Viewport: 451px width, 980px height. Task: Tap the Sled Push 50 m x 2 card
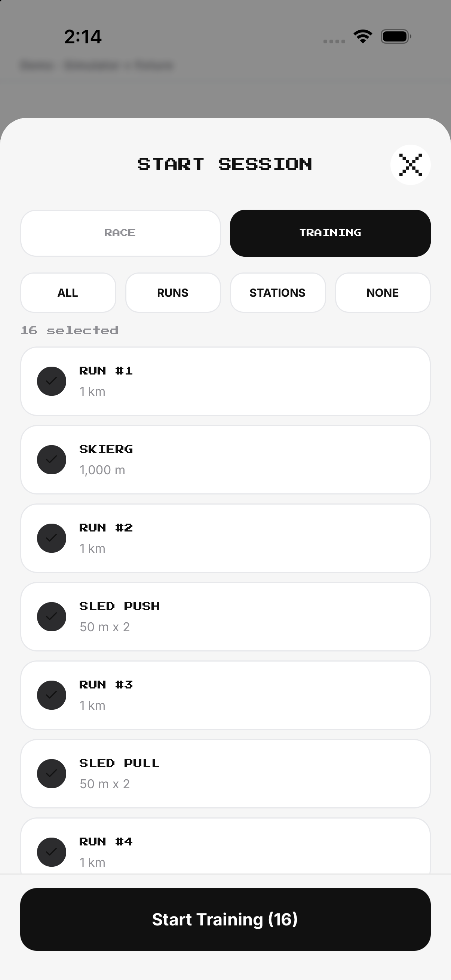(225, 617)
